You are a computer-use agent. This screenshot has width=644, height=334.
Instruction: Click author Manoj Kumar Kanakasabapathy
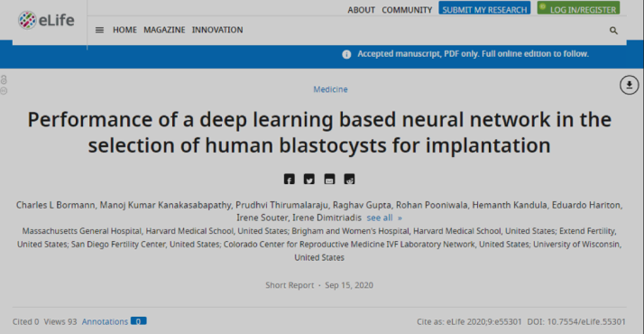click(x=165, y=205)
